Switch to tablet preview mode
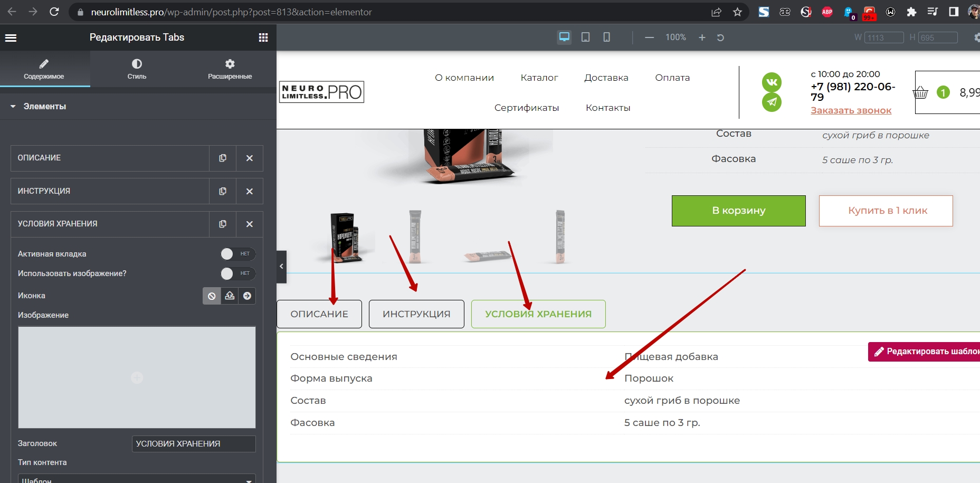980x483 pixels. pos(585,37)
